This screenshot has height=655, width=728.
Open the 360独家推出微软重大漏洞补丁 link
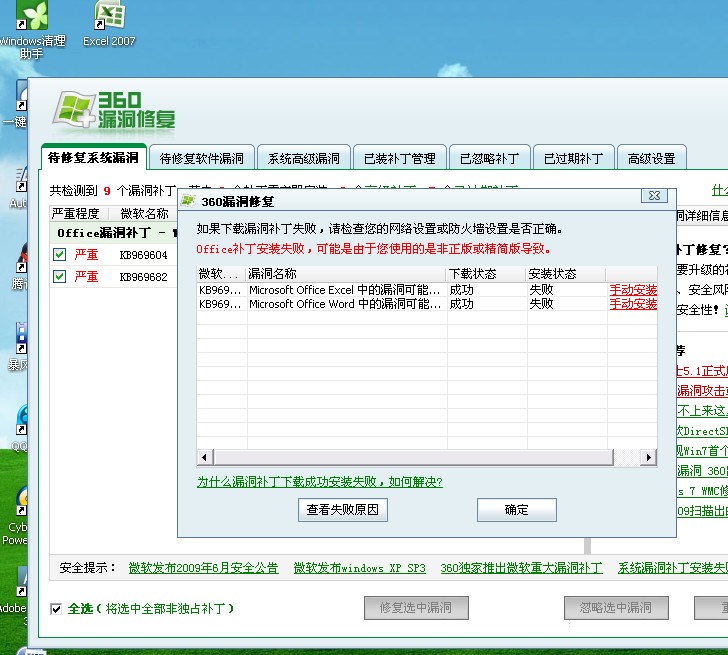click(x=521, y=568)
